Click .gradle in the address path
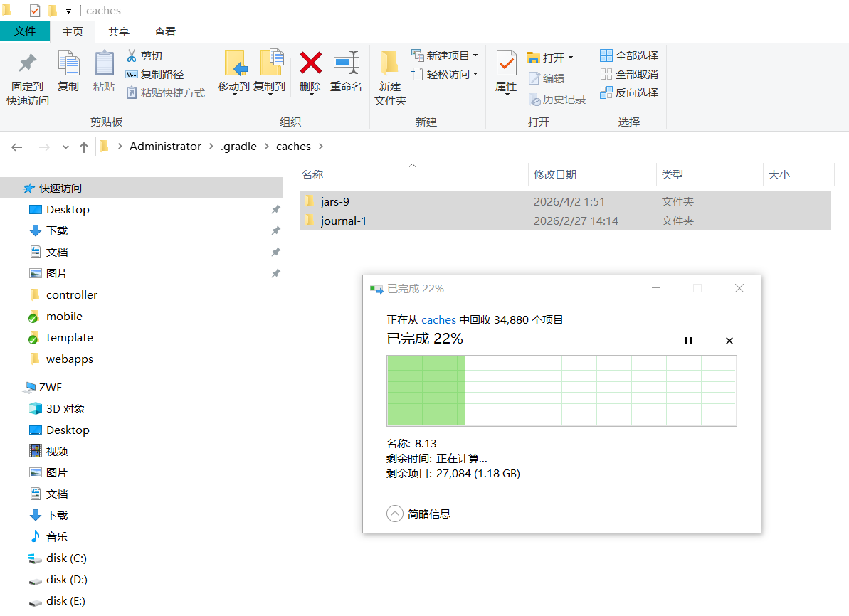This screenshot has width=849, height=616. tap(239, 146)
